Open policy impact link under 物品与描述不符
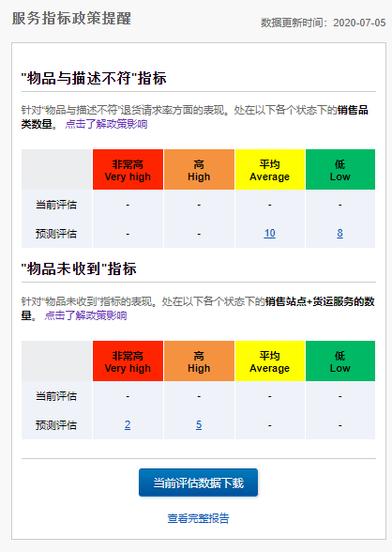 [106, 124]
